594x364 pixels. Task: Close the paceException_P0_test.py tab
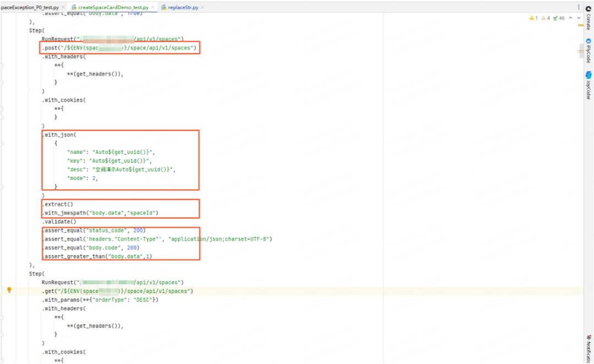(x=63, y=7)
